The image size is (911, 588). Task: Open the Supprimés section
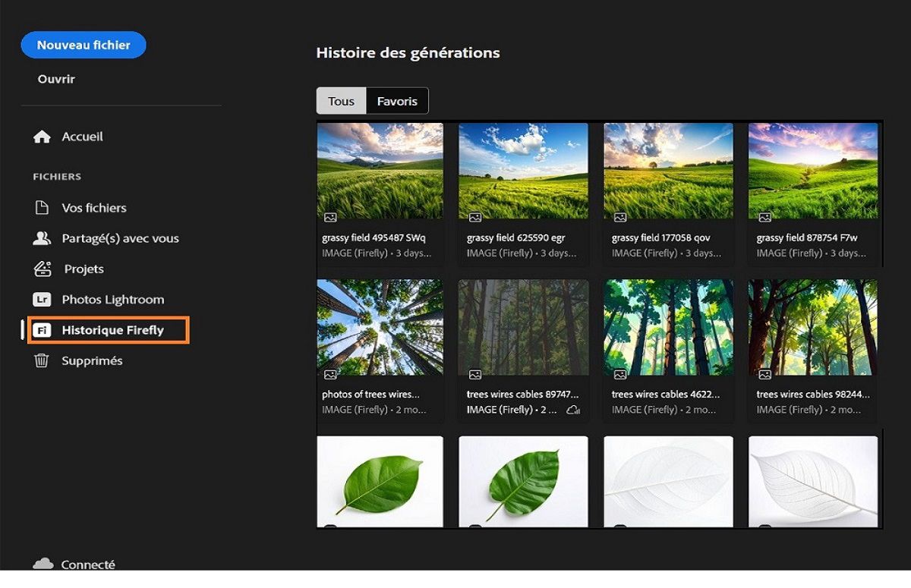tap(92, 361)
